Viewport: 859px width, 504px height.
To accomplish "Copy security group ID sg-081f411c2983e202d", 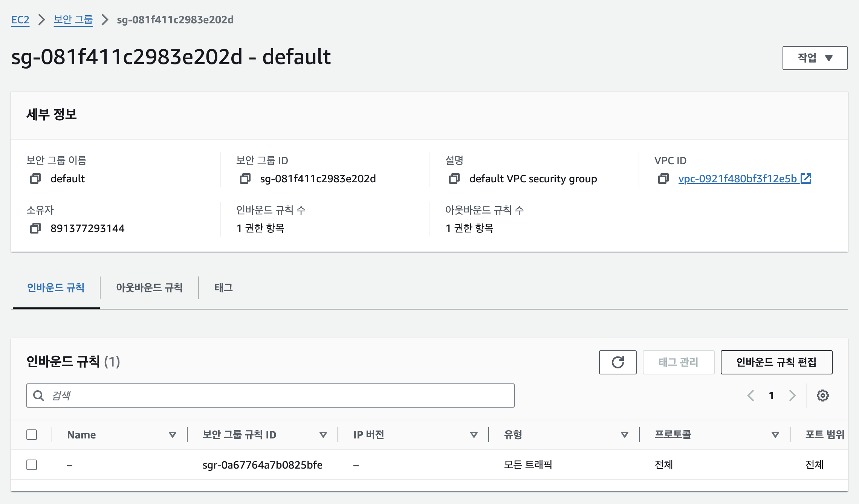I will (x=245, y=179).
